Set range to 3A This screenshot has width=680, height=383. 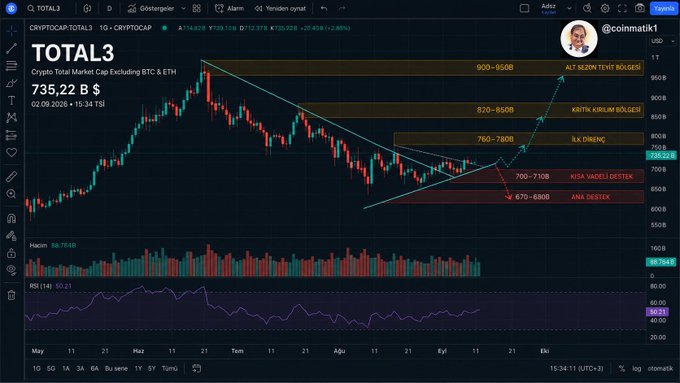(80, 368)
